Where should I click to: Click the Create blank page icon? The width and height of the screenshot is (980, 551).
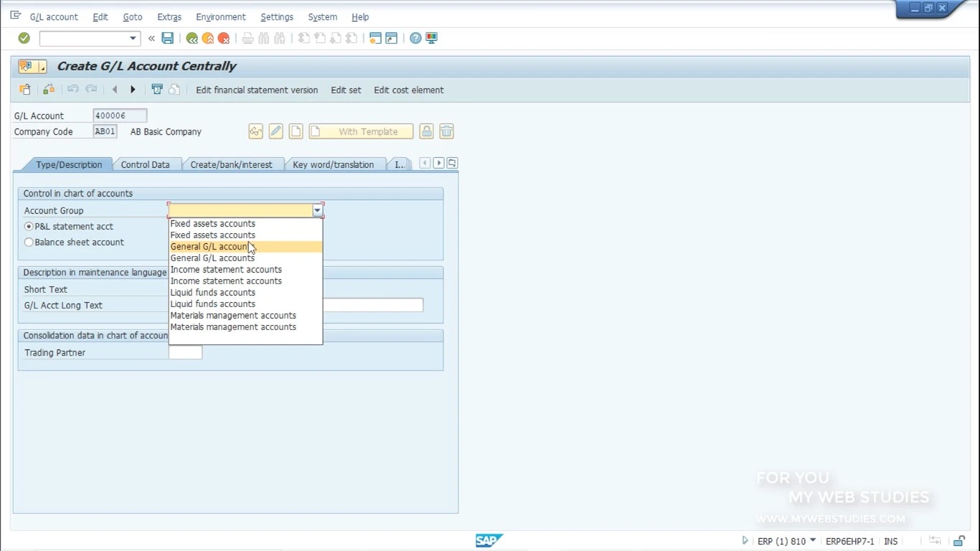[x=296, y=131]
